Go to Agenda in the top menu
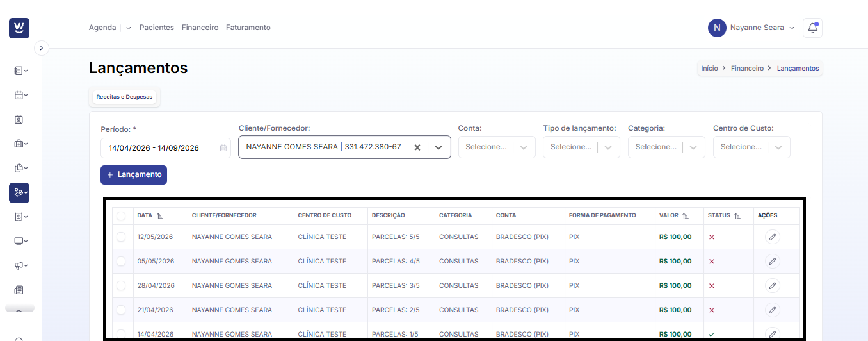 [102, 28]
